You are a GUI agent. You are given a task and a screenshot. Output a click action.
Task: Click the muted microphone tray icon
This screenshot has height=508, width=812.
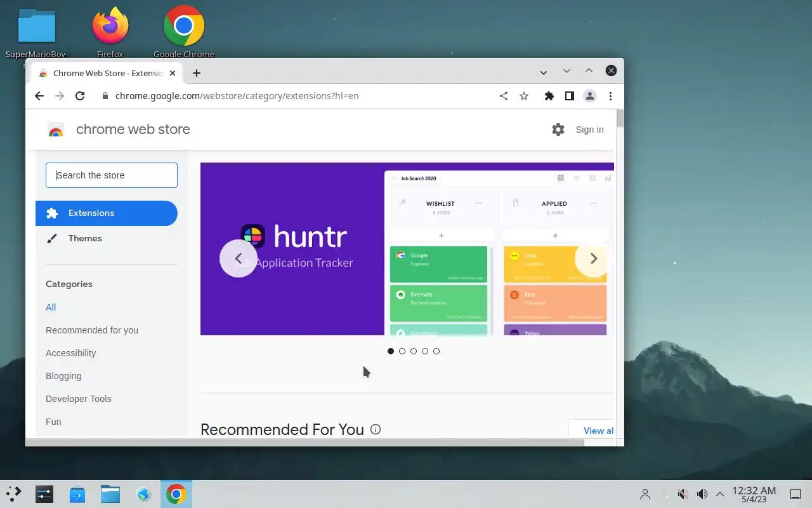click(683, 494)
